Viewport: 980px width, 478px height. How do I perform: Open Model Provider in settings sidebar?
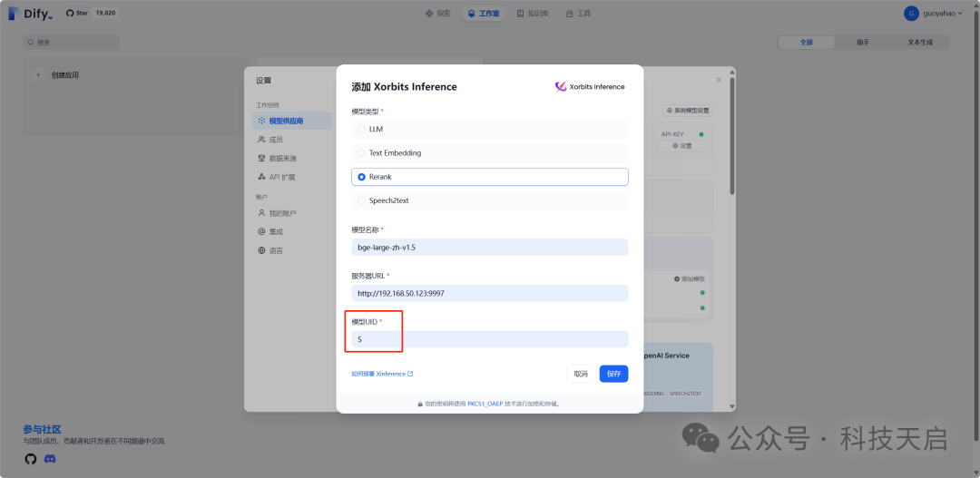pyautogui.click(x=292, y=121)
